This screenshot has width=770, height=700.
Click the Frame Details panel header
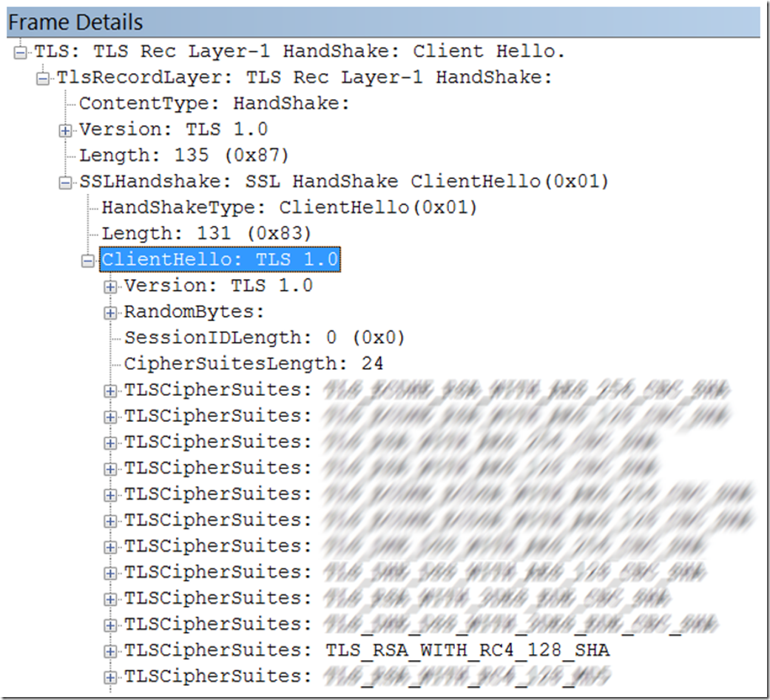tap(383, 22)
